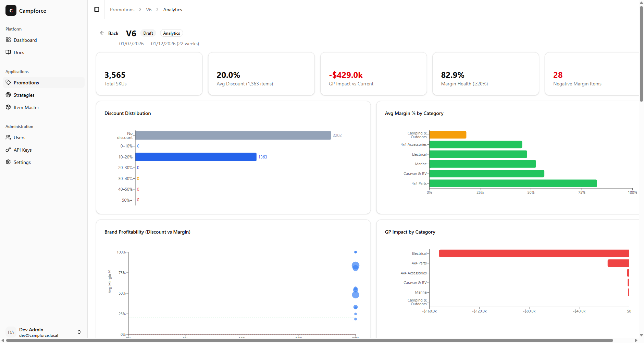This screenshot has height=343, width=644.
Task: Toggle the sidebar panel icon
Action: [x=97, y=10]
